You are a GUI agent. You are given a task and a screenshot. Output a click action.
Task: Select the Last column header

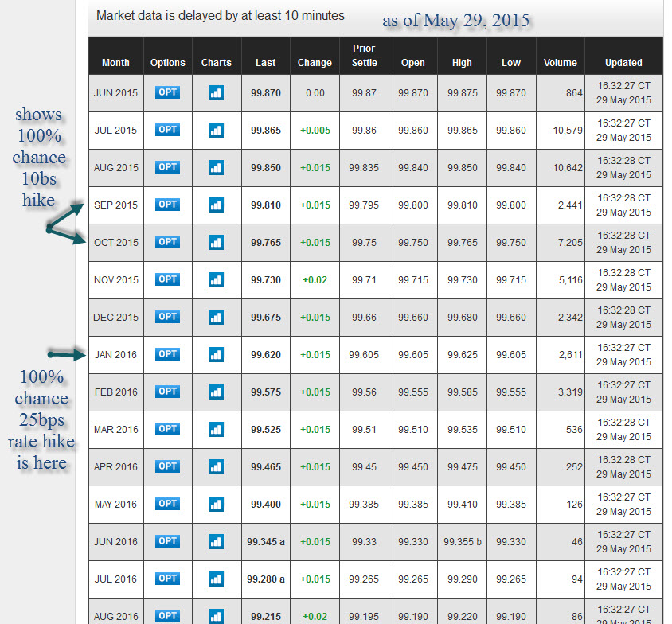pos(266,63)
